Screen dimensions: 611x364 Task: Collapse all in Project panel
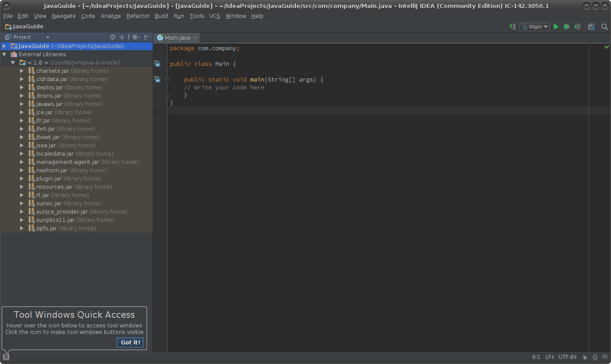coord(122,37)
